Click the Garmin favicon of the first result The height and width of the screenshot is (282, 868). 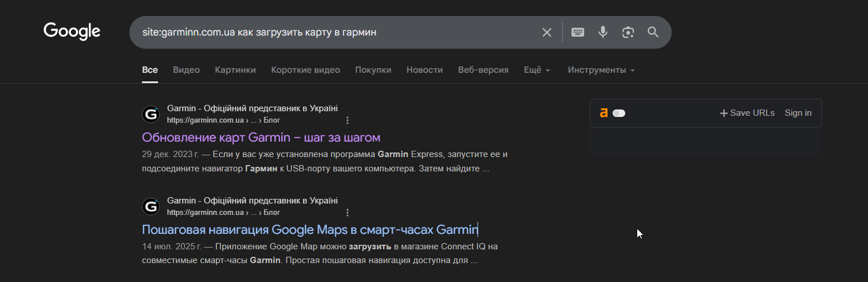[x=151, y=114]
